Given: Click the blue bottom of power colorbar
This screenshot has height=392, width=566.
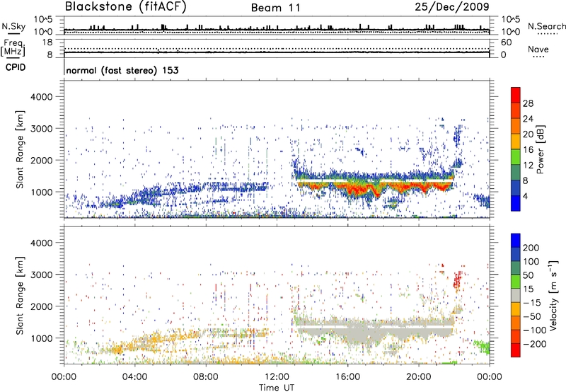Looking at the screenshot, I should [516, 203].
